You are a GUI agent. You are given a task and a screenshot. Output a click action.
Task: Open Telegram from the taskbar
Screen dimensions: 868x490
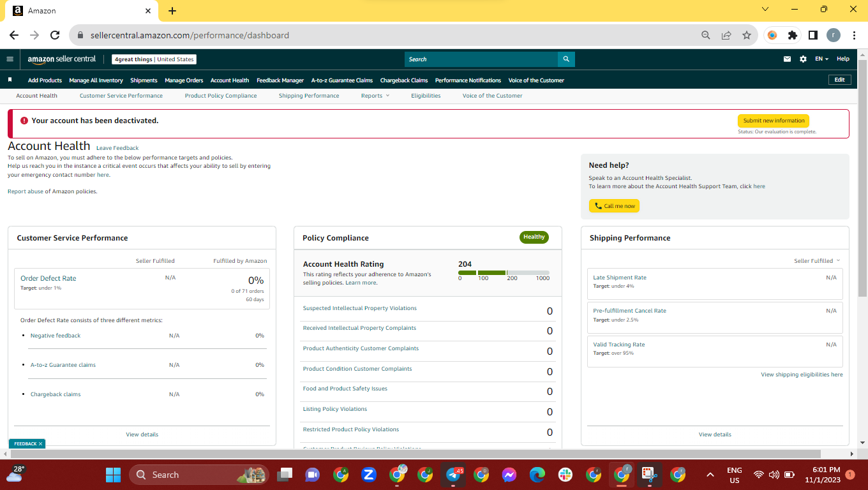click(x=454, y=475)
